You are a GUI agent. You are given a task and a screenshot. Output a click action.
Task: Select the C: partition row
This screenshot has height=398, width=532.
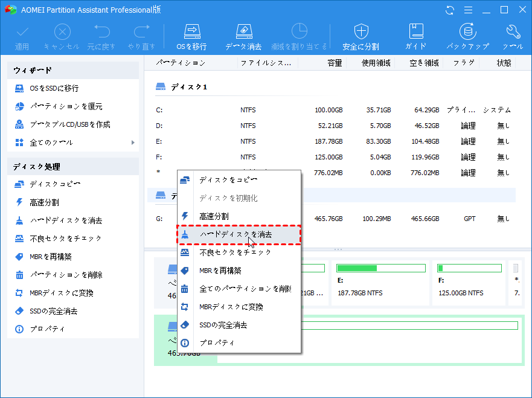tap(332, 110)
